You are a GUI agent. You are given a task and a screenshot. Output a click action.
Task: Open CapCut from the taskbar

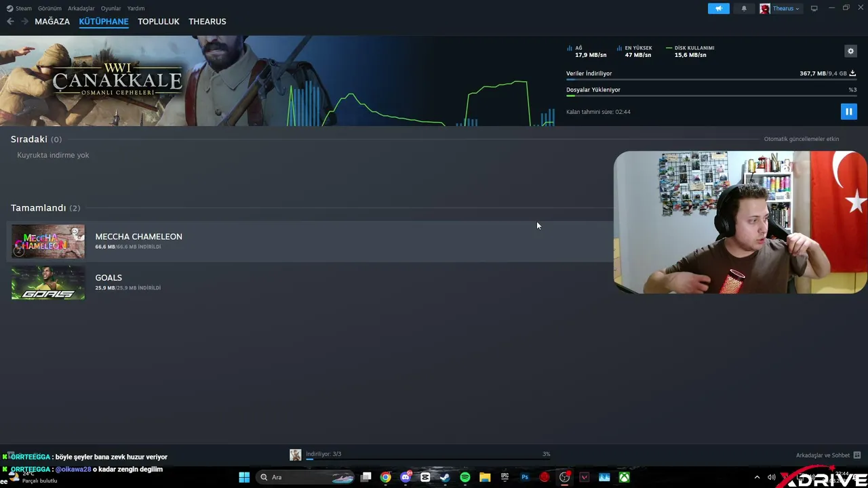[425, 477]
